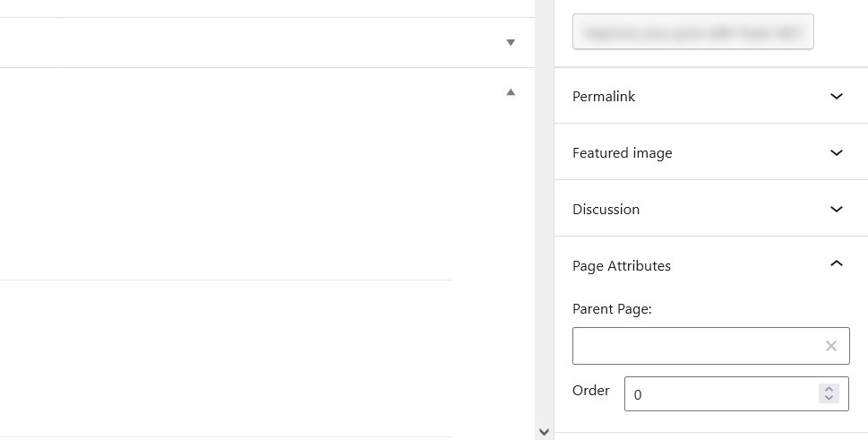Click the Permalink panel chevron

tap(837, 96)
